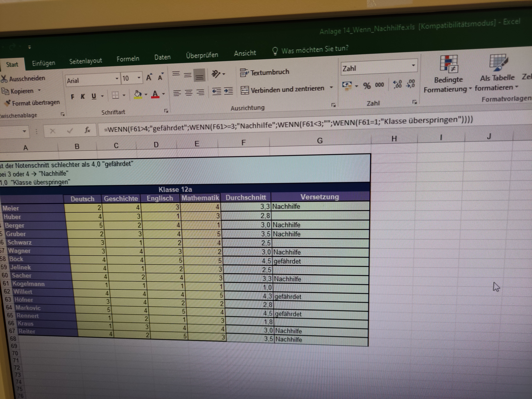Toggle italic K formatting
The image size is (532, 399).
click(x=83, y=97)
